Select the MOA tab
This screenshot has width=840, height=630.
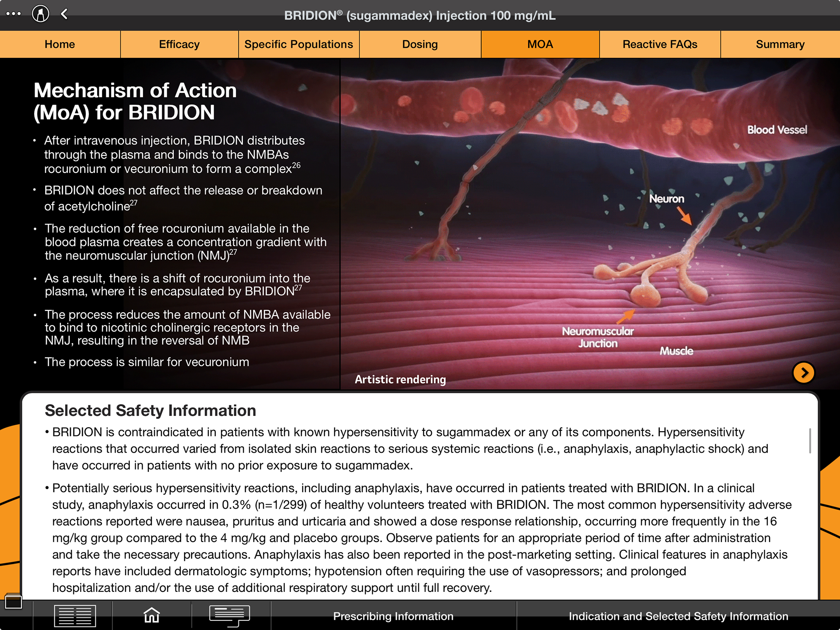tap(540, 44)
